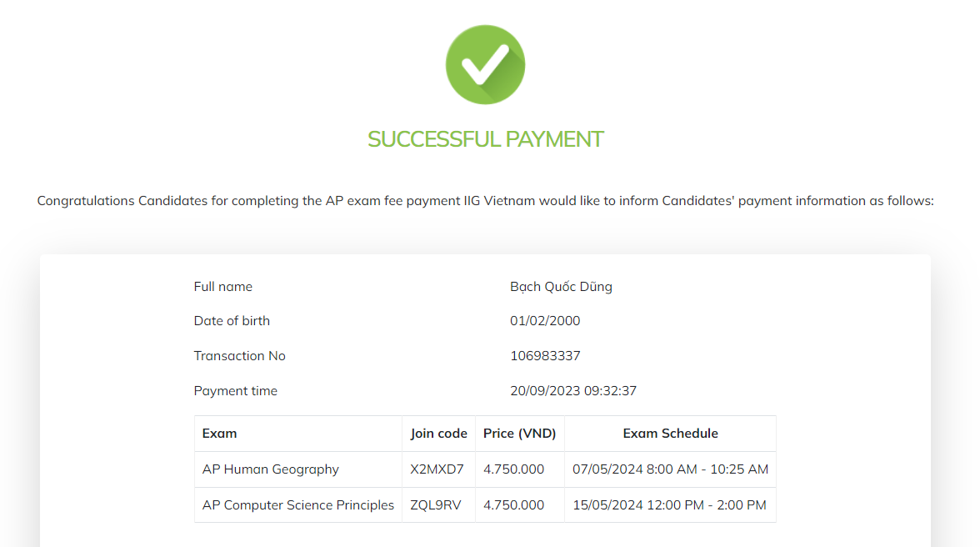Select the AP Computer Science Principles row

tap(298, 505)
